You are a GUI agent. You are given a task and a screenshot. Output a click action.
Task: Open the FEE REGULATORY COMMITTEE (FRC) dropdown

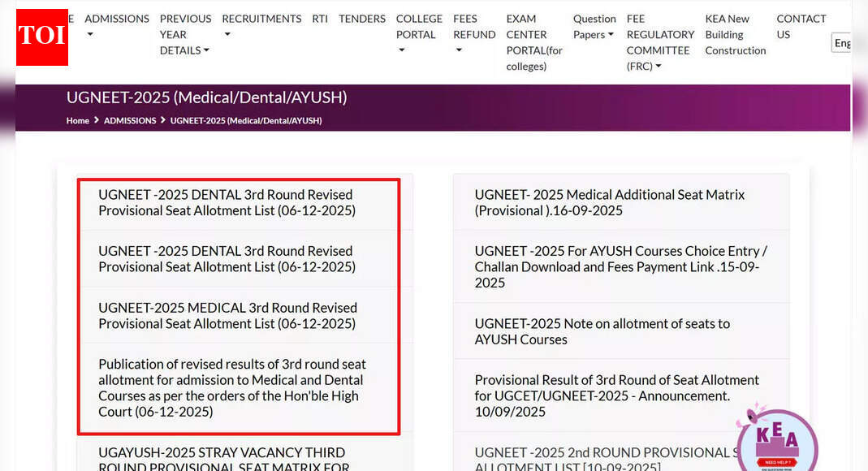[659, 42]
